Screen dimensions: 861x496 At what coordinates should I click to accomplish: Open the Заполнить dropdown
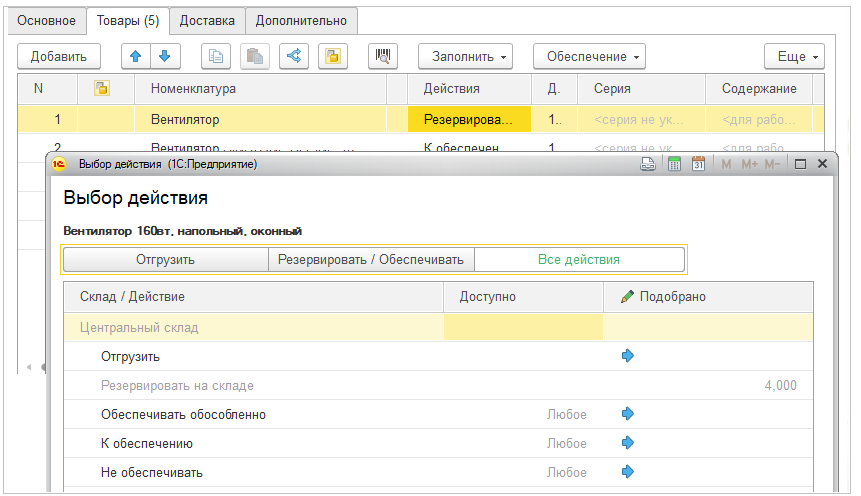[465, 57]
